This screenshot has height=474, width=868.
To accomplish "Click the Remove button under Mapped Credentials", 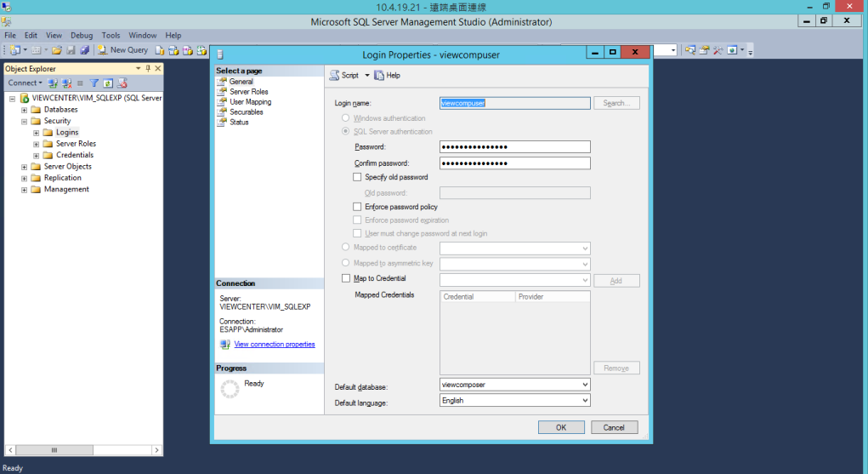I will [616, 368].
